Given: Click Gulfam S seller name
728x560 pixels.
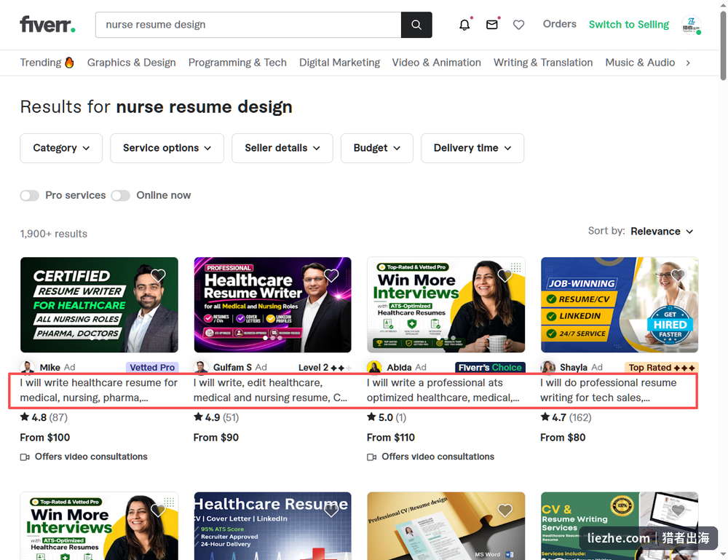Looking at the screenshot, I should (234, 367).
